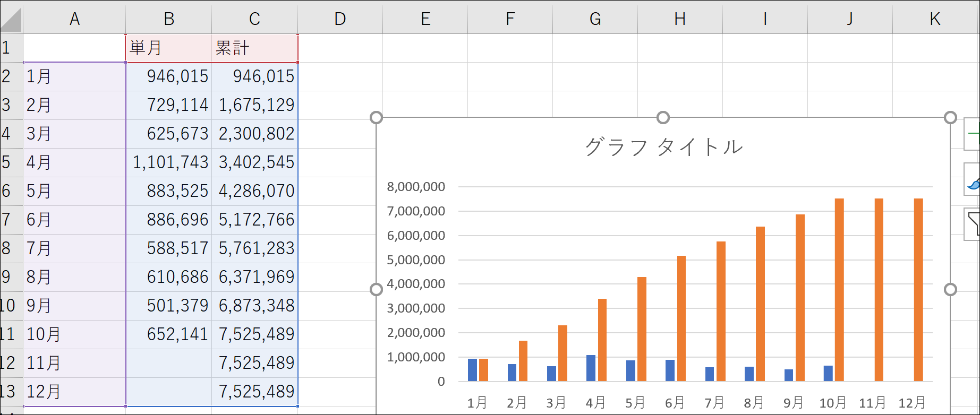Select row 8 header
Viewport: 980px width, 415px height.
pos(11,248)
